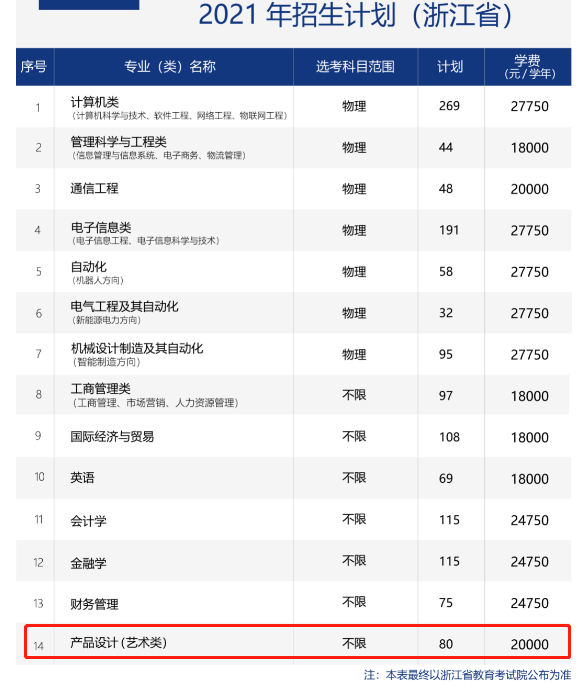The image size is (586, 687).
Task: Click the plan value 80
Action: (446, 644)
